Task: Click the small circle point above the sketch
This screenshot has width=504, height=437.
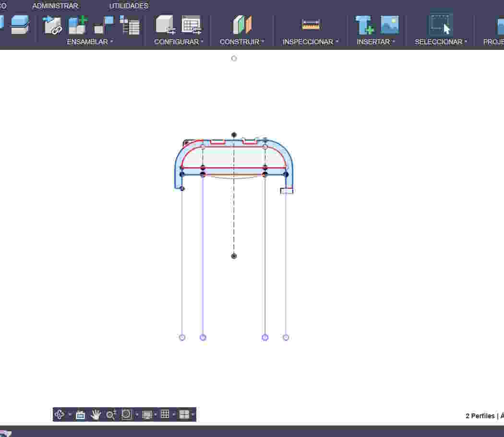Action: point(234,59)
